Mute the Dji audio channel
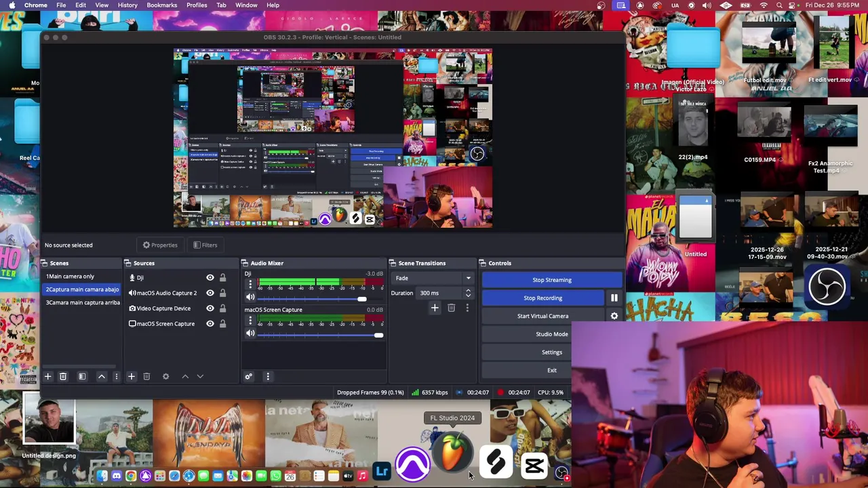The height and width of the screenshot is (488, 868). coord(250,298)
